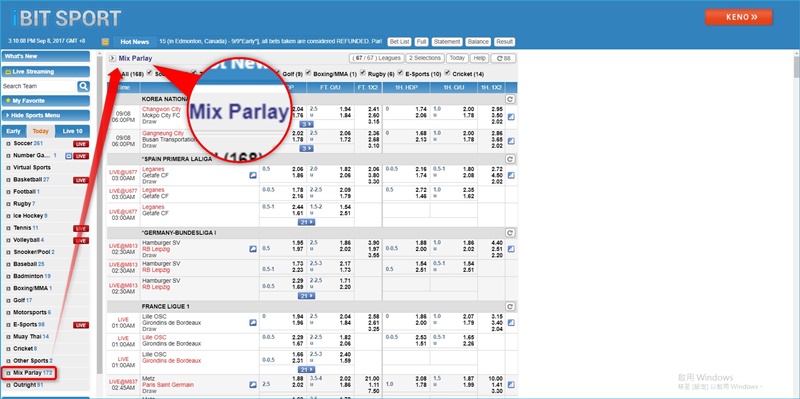
Task: Open My Favorite section
Action: pyautogui.click(x=46, y=101)
